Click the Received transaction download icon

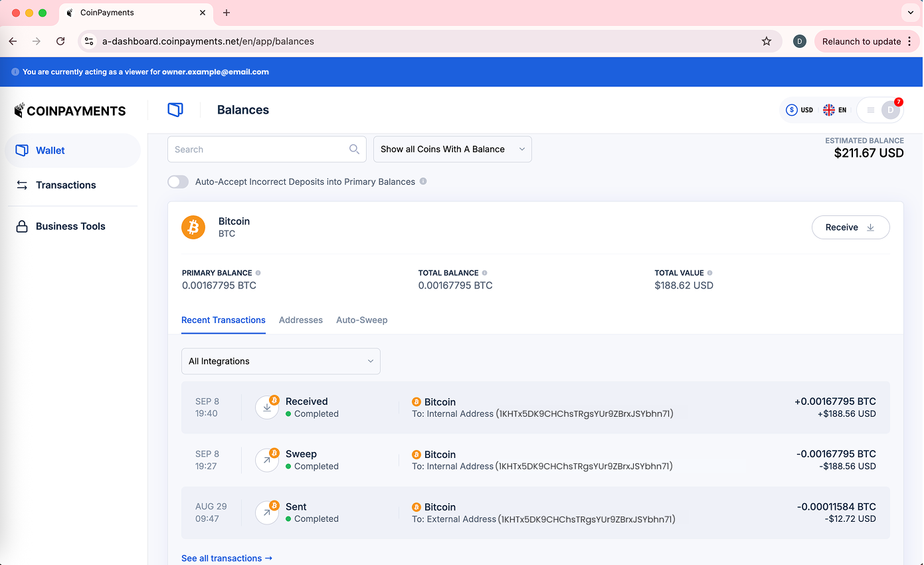click(267, 407)
